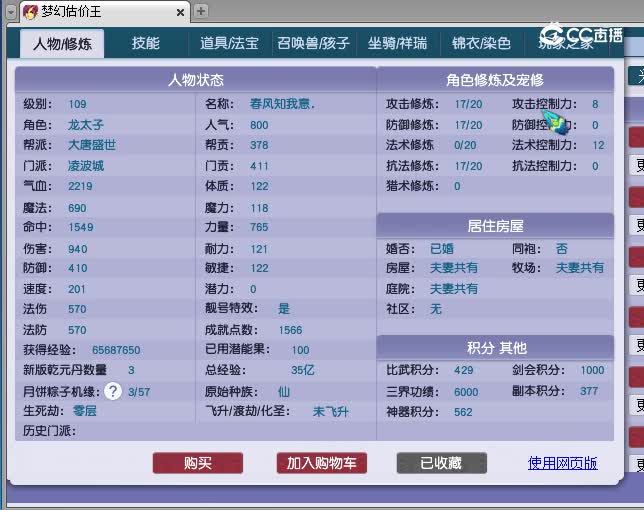
Task: Click the 已婚 marriage status
Action: [x=442, y=248]
